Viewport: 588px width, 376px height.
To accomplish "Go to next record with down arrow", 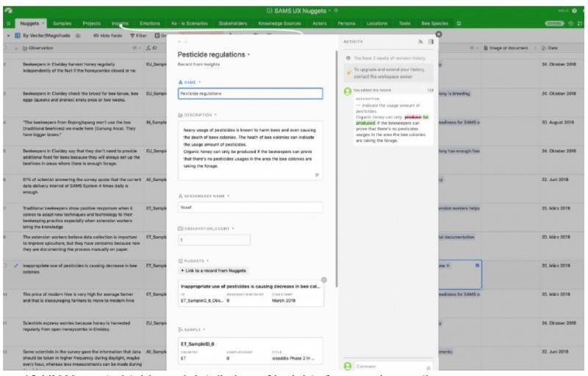I will pyautogui.click(x=186, y=42).
